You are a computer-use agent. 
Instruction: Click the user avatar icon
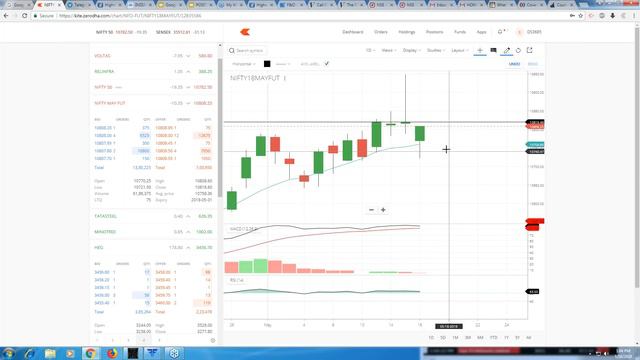(x=520, y=32)
